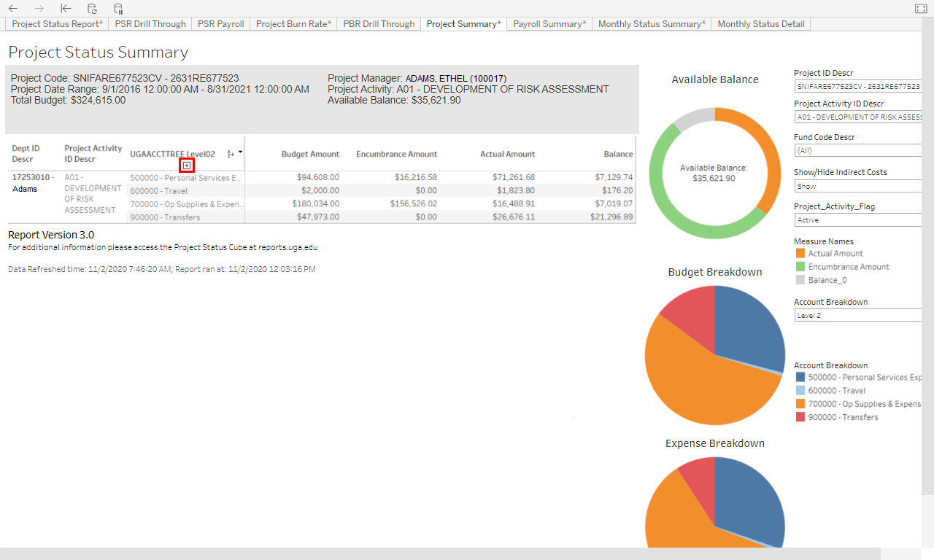934x560 pixels.
Task: Open Monthly Status Detail tab
Action: [x=761, y=24]
